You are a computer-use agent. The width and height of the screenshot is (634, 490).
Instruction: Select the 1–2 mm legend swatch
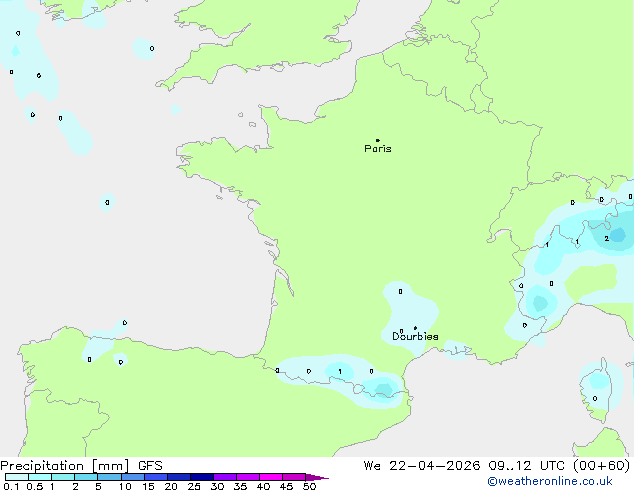[x=63, y=477]
